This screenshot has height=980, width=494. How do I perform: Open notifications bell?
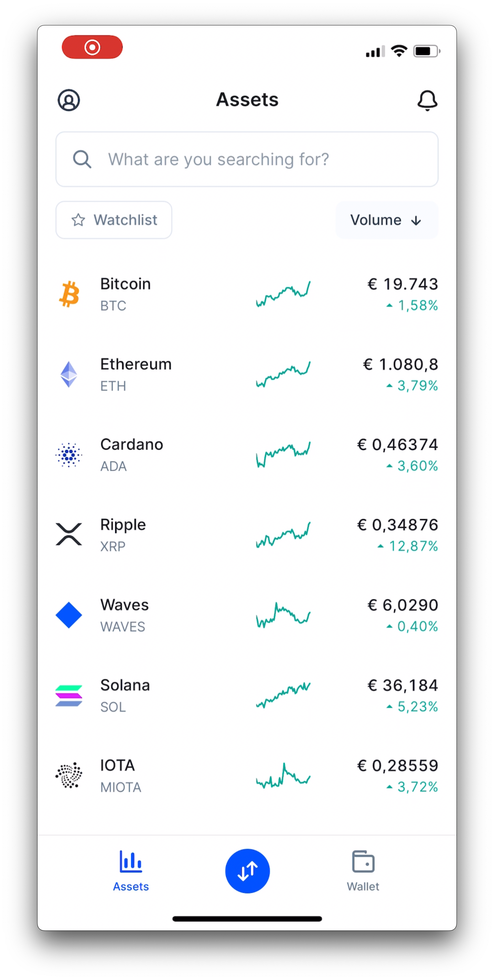[427, 100]
